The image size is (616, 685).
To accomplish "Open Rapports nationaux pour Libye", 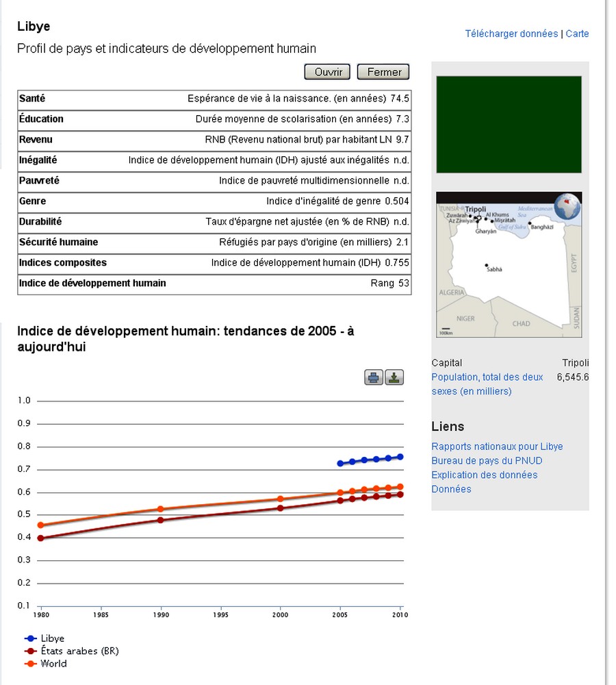I will point(496,446).
